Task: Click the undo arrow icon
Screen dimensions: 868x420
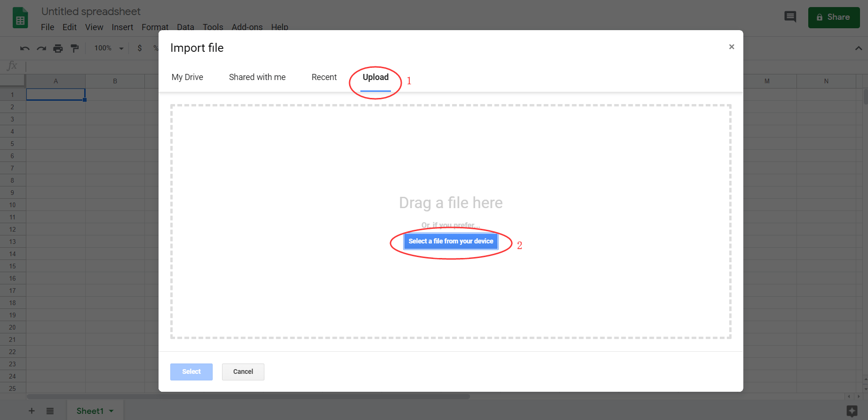Action: (x=25, y=48)
